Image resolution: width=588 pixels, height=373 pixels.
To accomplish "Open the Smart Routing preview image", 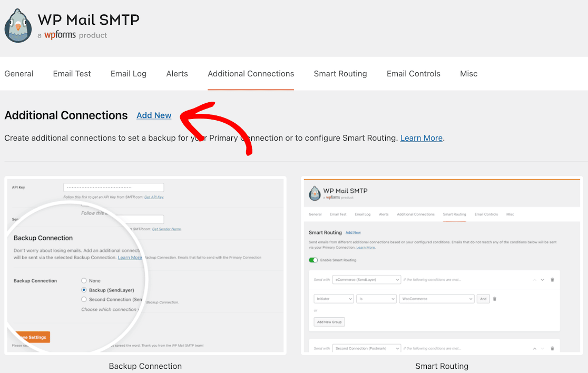I will point(442,266).
